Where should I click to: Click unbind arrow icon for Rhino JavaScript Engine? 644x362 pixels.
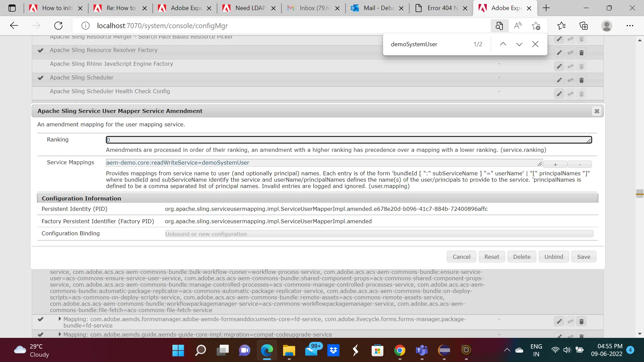tap(570, 66)
